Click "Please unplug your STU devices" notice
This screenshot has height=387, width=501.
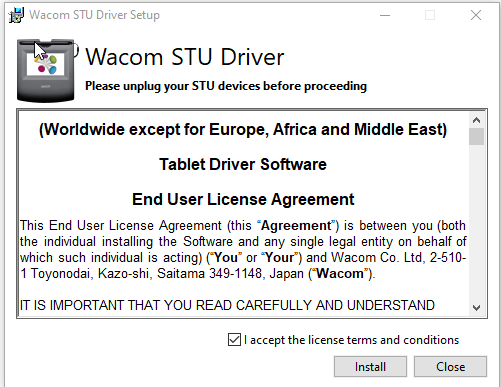pyautogui.click(x=226, y=86)
